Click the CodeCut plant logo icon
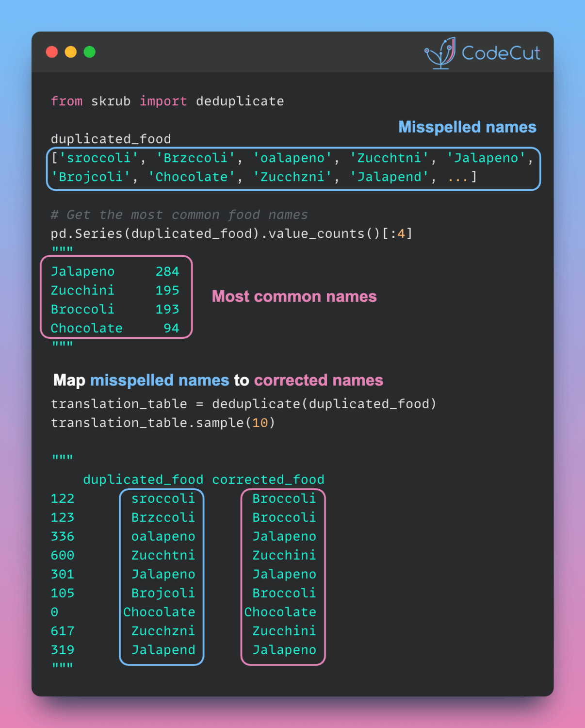The image size is (585, 728). point(440,53)
